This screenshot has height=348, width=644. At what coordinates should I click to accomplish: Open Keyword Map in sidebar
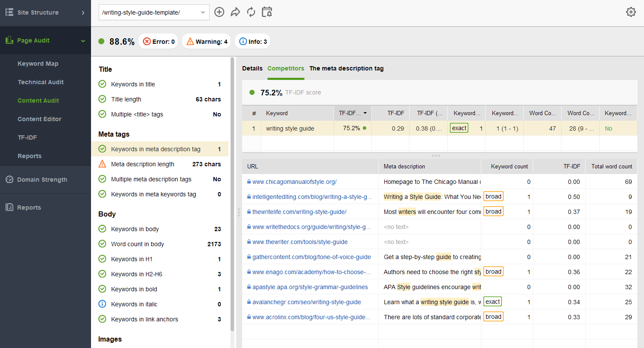point(38,64)
